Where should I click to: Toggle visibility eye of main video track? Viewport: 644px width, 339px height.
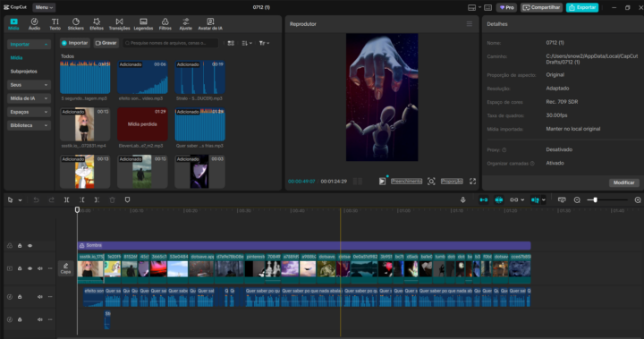pos(30,268)
